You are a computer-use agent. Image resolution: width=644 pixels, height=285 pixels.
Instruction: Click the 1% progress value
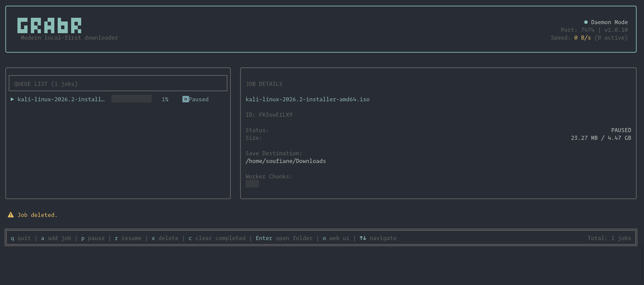(x=165, y=99)
